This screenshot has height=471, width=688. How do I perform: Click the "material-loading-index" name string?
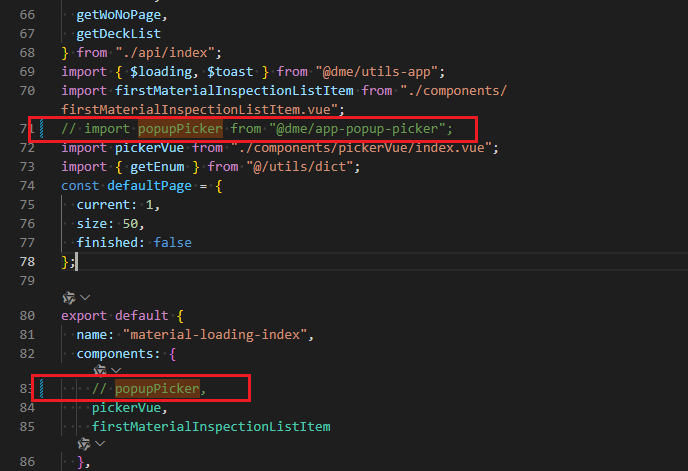pyautogui.click(x=216, y=334)
